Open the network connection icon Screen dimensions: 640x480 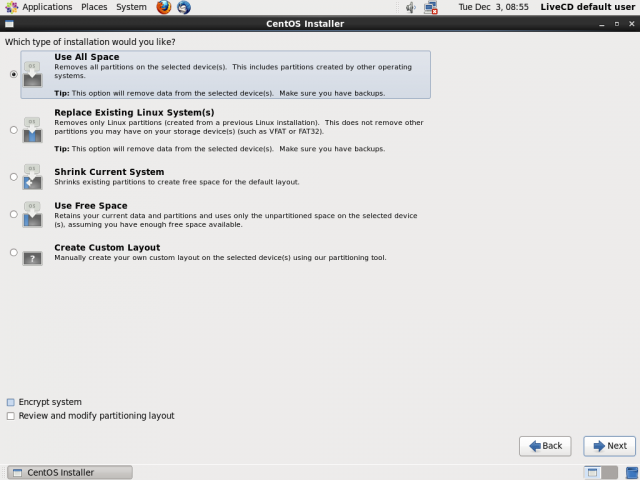[x=431, y=7]
